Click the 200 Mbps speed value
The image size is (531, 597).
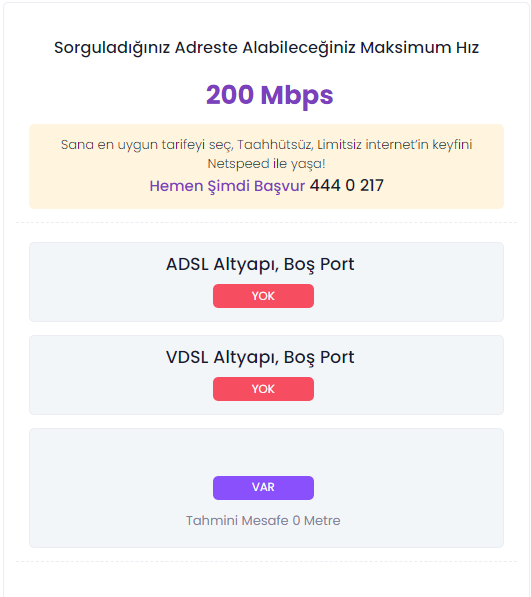tap(269, 95)
